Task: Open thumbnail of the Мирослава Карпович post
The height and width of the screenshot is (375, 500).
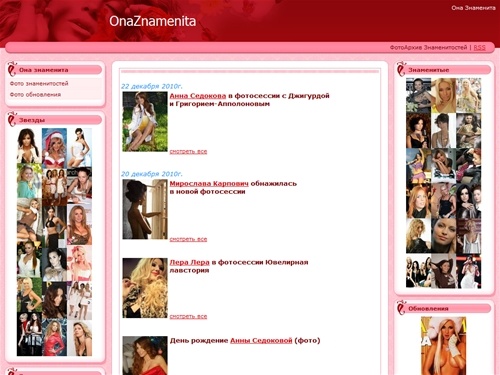Action: [145, 209]
